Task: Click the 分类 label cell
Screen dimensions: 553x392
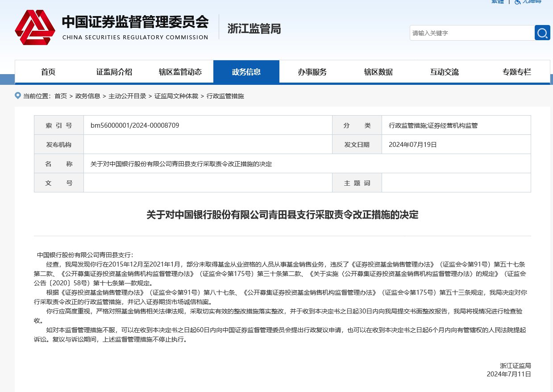Action: point(357,125)
